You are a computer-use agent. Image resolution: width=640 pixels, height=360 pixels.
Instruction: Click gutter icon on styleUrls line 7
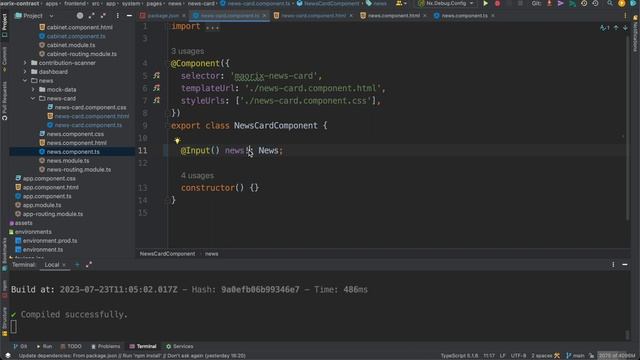157,100
